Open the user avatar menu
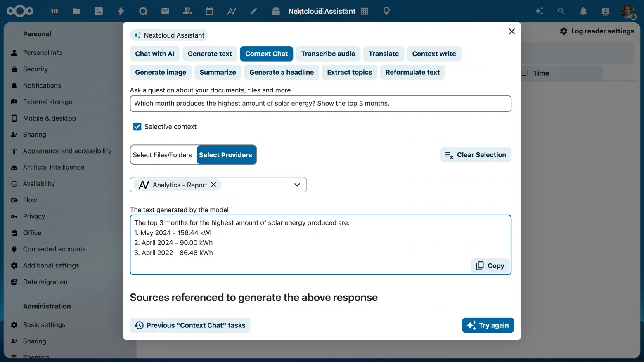This screenshot has height=362, width=644. (628, 11)
